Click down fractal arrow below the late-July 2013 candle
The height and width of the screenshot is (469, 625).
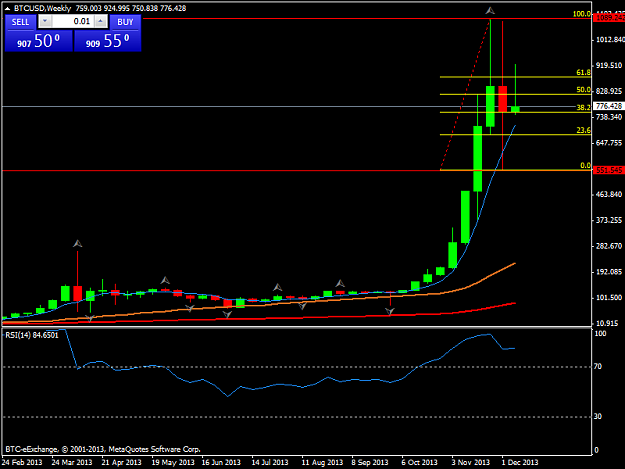[x=303, y=306]
